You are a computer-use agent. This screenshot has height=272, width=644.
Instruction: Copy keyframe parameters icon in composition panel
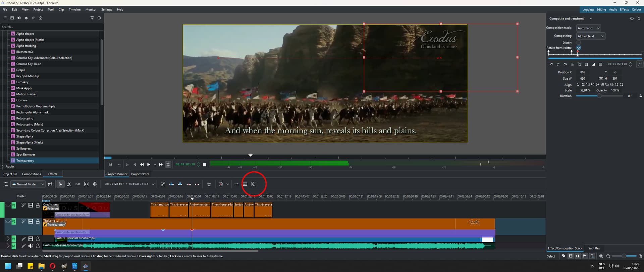[579, 64]
